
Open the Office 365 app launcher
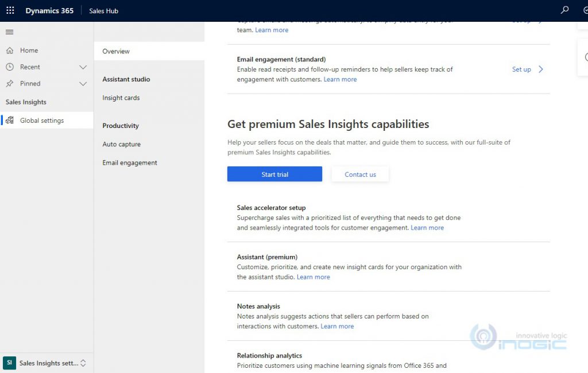[x=9, y=10]
